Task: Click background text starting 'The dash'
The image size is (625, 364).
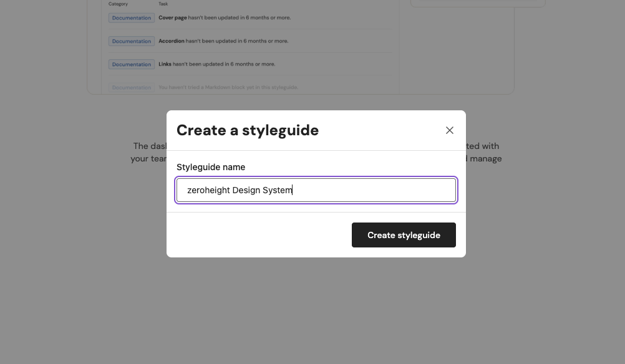Action: click(149, 146)
